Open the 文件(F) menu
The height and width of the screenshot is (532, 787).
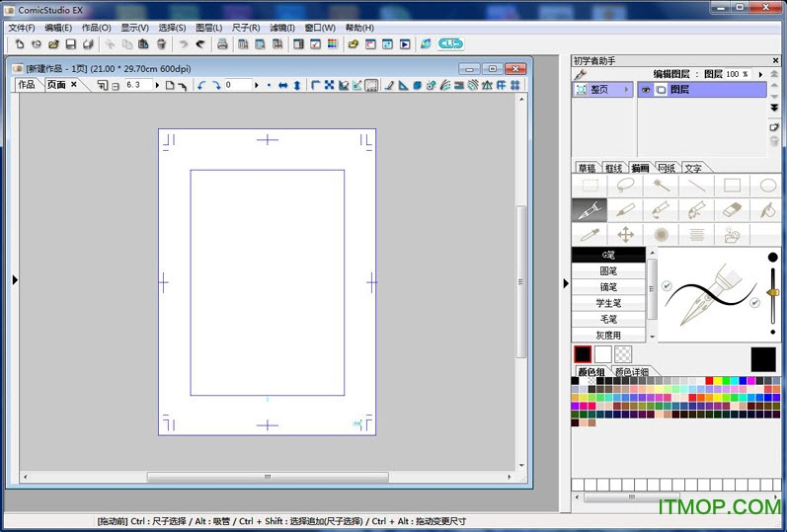pyautogui.click(x=22, y=28)
